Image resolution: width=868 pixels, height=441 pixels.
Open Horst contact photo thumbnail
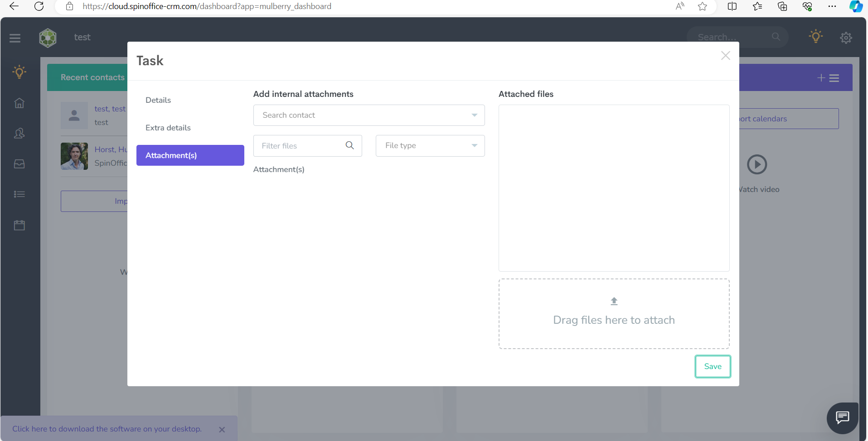click(x=74, y=156)
